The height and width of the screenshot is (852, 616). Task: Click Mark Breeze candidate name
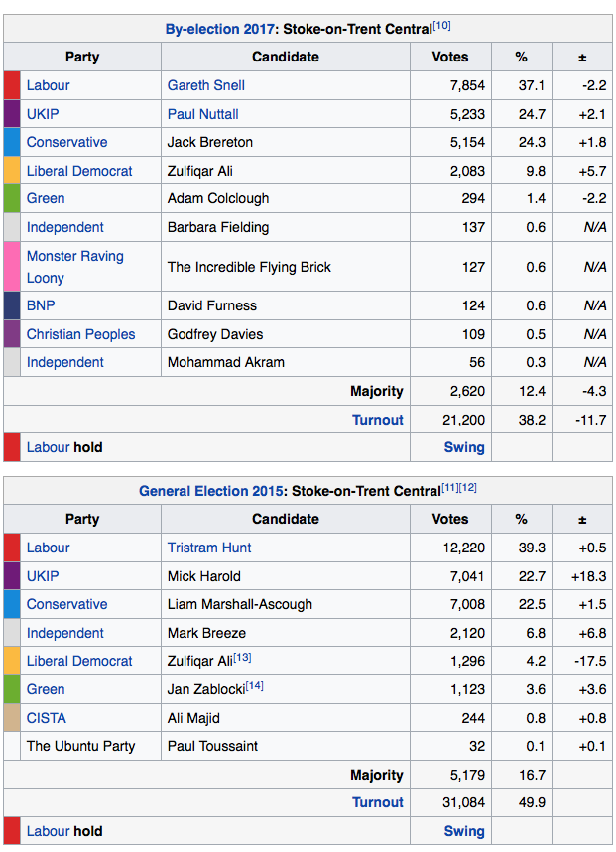click(x=206, y=633)
